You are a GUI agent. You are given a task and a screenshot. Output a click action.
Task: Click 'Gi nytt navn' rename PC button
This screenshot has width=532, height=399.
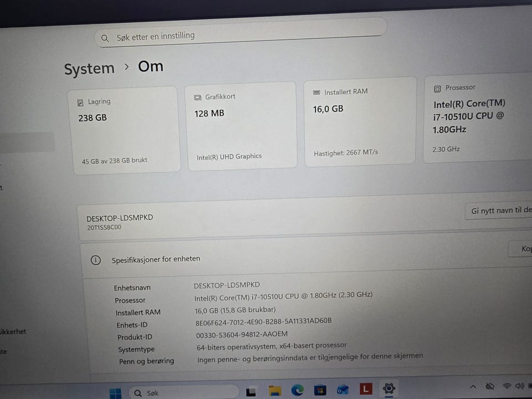tap(499, 211)
